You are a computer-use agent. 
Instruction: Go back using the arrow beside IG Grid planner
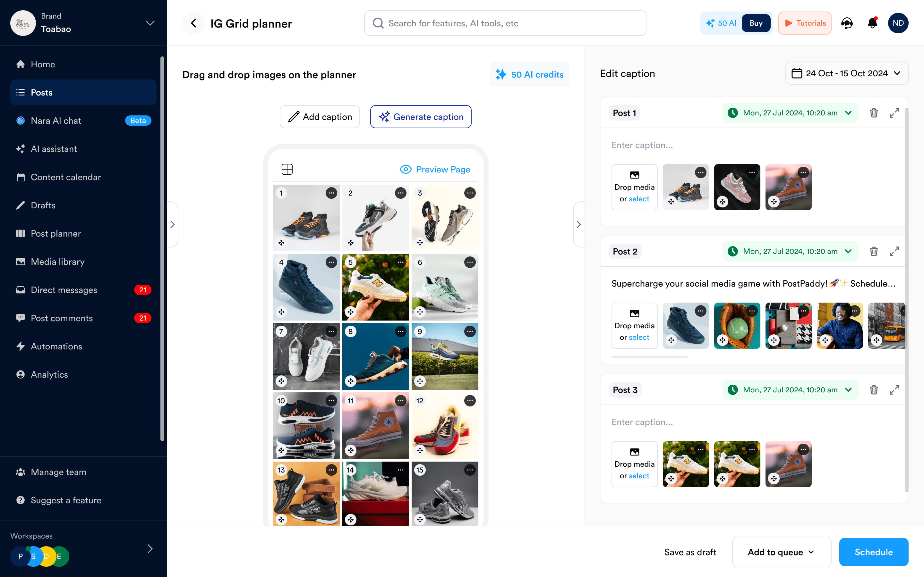coord(194,23)
